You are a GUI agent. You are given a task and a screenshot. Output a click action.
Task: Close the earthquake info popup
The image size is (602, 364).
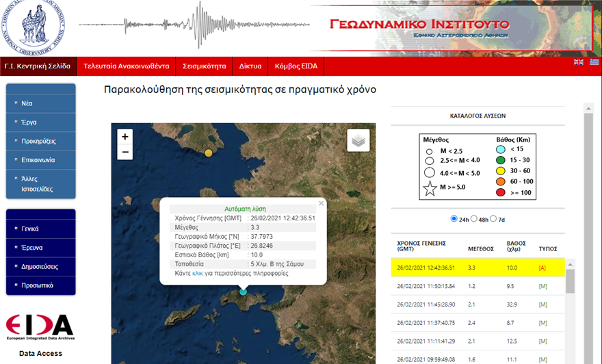tap(322, 203)
